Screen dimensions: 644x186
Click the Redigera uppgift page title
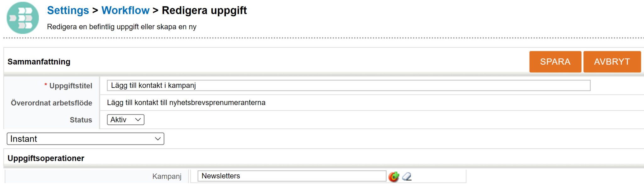pyautogui.click(x=204, y=10)
